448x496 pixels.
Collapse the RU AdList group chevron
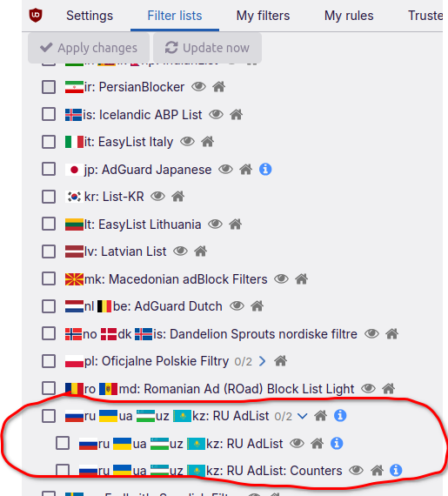coord(303,416)
